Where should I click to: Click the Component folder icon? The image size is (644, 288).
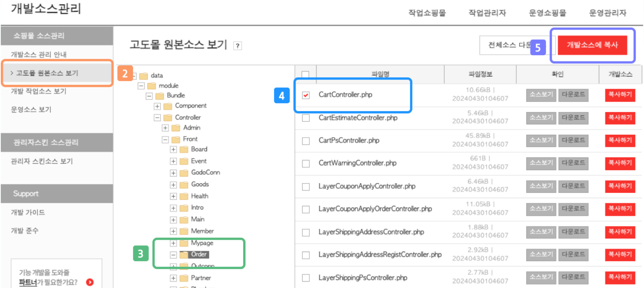tap(168, 106)
